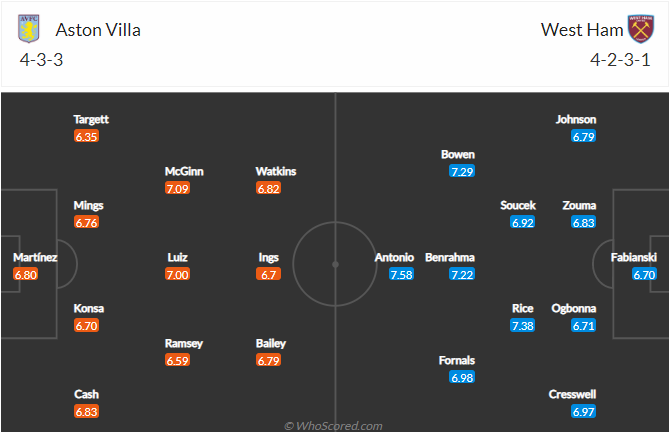Select player Ings near center circle
The width and height of the screenshot is (669, 432).
tap(268, 257)
